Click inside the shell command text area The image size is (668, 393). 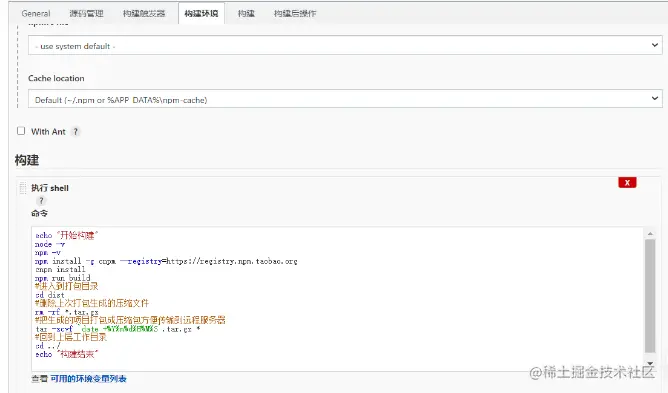(x=337, y=298)
